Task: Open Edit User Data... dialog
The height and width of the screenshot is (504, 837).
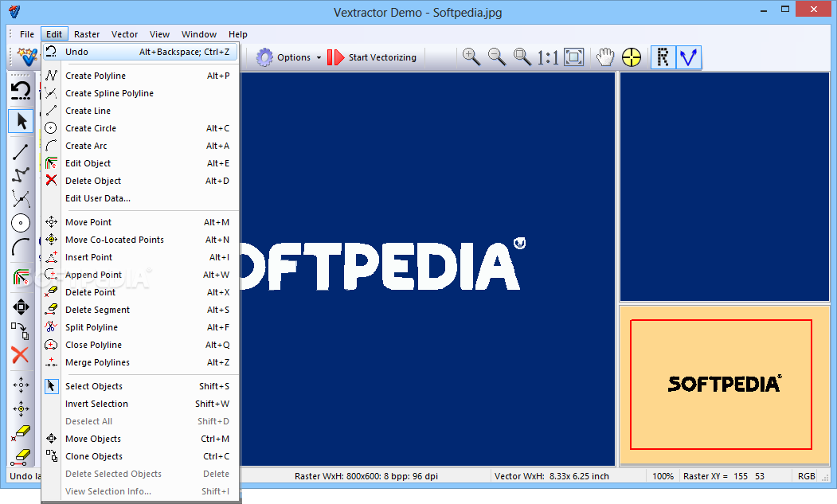Action: click(x=140, y=198)
